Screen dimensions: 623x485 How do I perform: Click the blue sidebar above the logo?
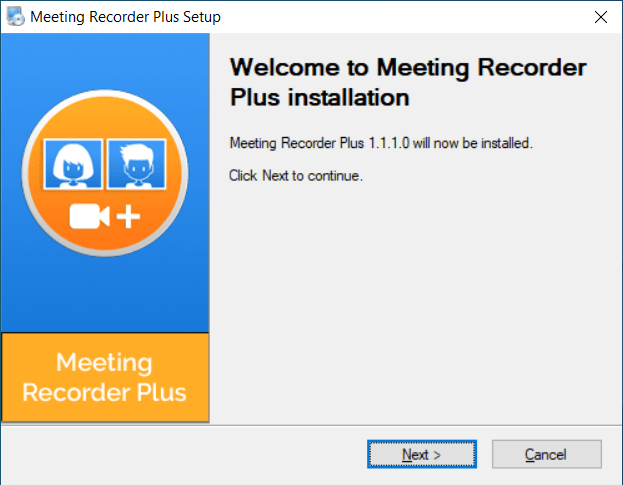pos(105,60)
